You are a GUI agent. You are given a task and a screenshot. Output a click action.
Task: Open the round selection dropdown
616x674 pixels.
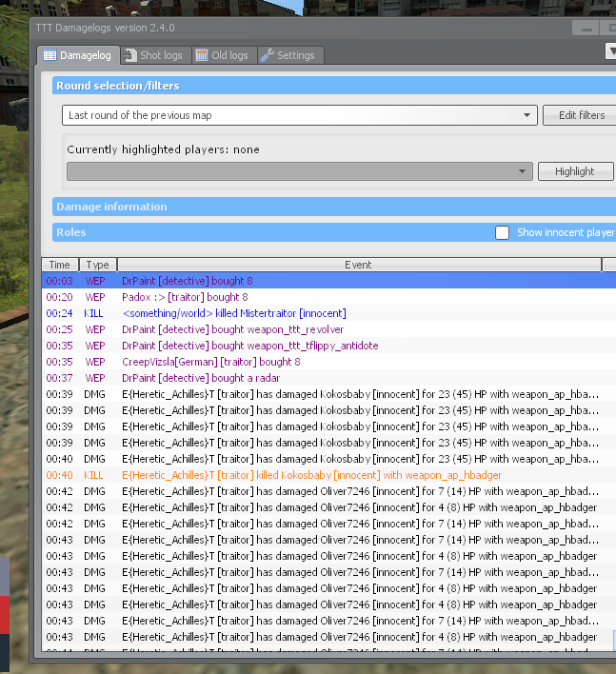[x=528, y=115]
